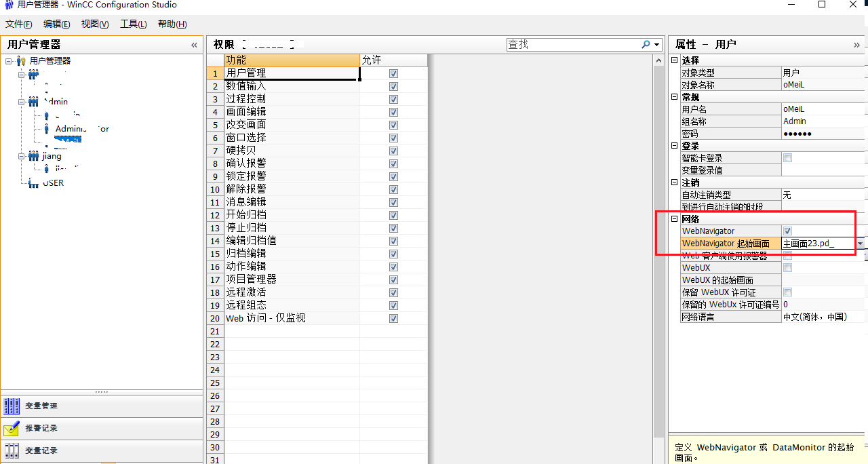868x464 pixels.
Task: Open the 变量管理 navigation icon
Action: tap(12, 406)
